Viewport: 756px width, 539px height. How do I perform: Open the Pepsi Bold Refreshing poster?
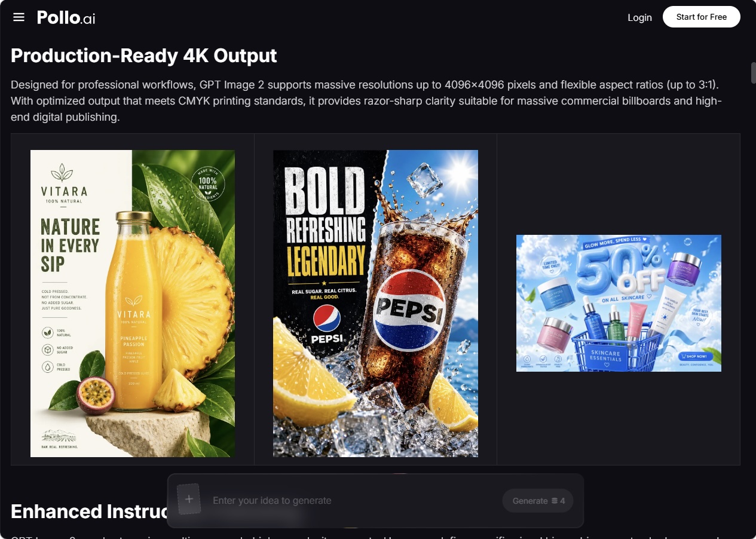[375, 304]
